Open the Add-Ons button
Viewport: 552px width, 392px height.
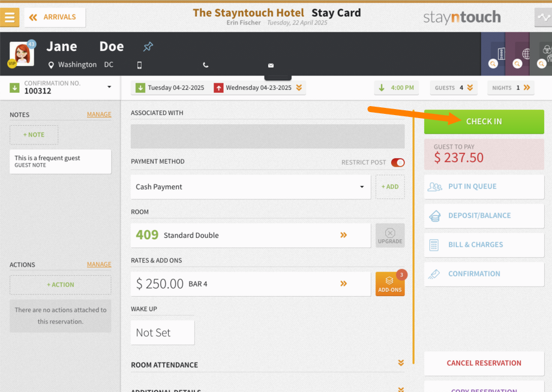(390, 284)
